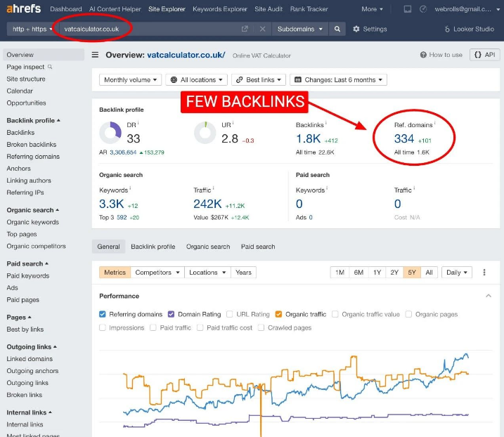The width and height of the screenshot is (504, 437).
Task: Open Keywords Explorer
Action: [x=220, y=9]
